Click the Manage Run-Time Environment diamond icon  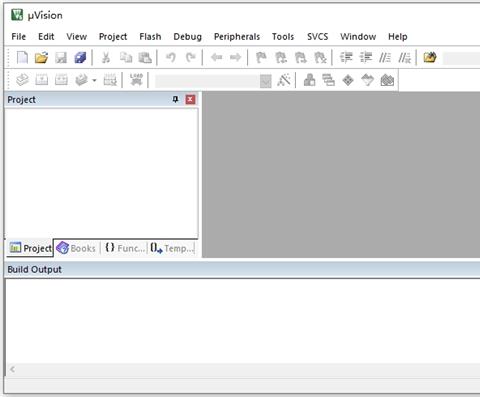348,80
